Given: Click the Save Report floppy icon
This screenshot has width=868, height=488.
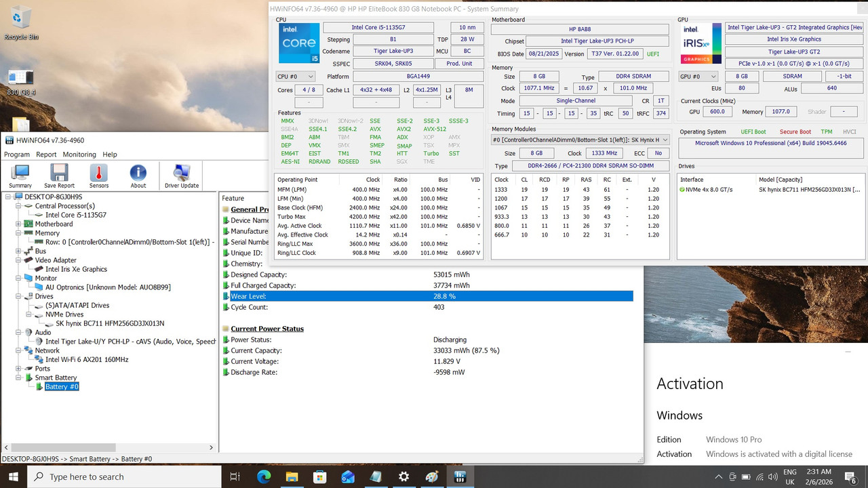Looking at the screenshot, I should (x=59, y=176).
